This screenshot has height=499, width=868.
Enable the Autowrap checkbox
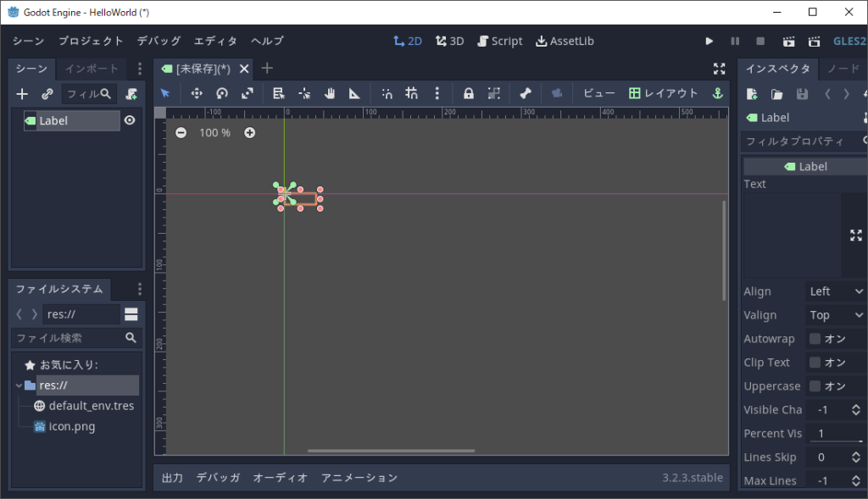tap(815, 339)
